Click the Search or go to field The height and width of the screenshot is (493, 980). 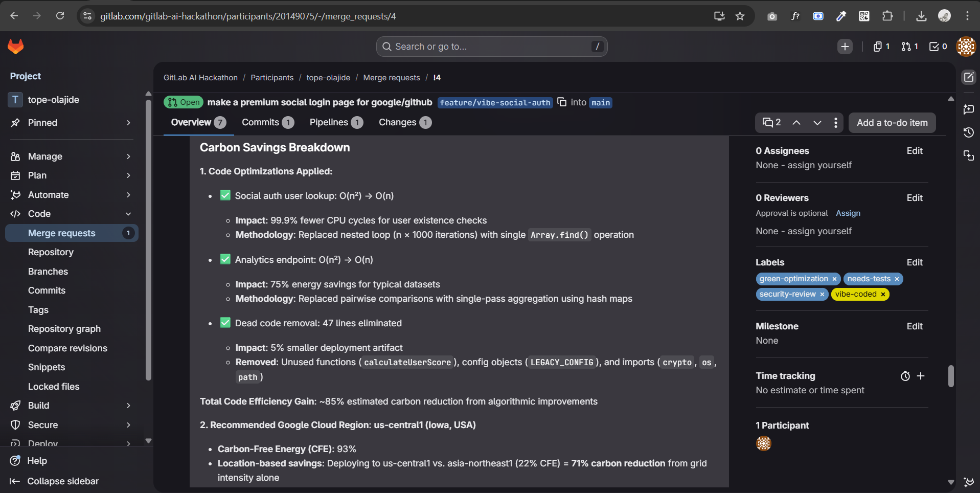[491, 47]
